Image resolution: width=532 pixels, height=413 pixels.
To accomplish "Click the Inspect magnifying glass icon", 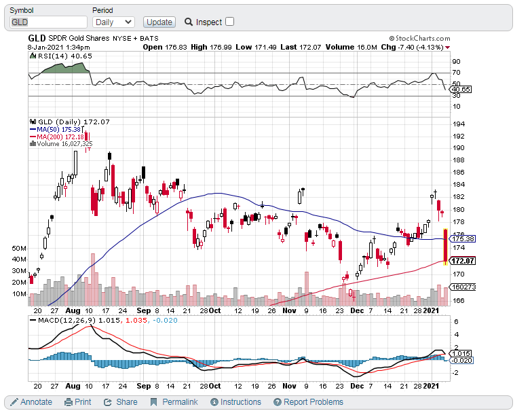I will 189,22.
